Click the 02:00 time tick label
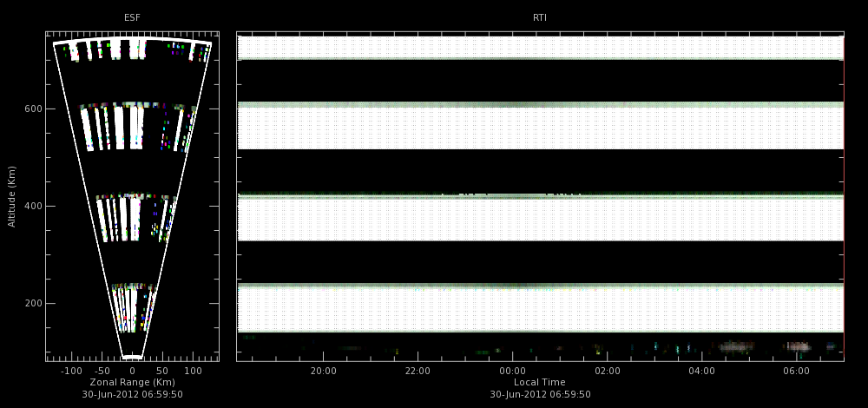This screenshot has width=868, height=408. click(x=608, y=371)
